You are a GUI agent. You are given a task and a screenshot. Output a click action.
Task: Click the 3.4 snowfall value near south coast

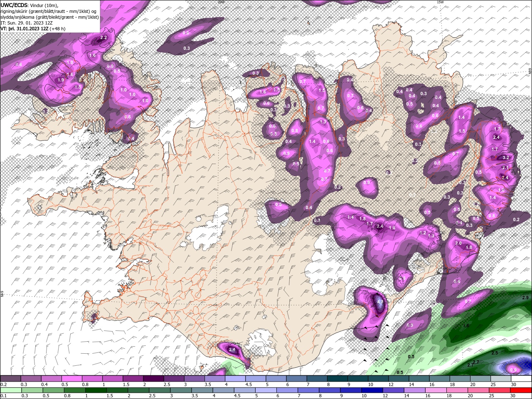[232, 350]
